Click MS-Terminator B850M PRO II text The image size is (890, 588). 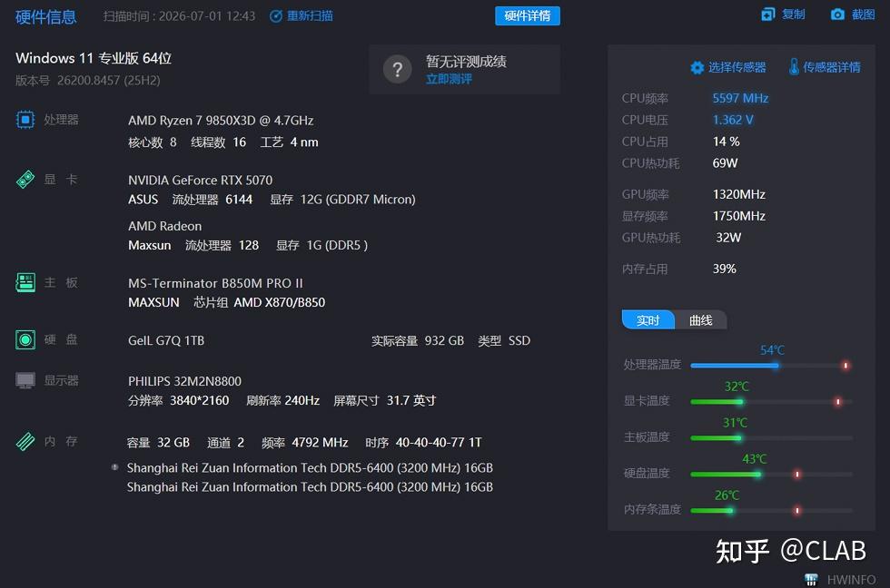coord(215,283)
